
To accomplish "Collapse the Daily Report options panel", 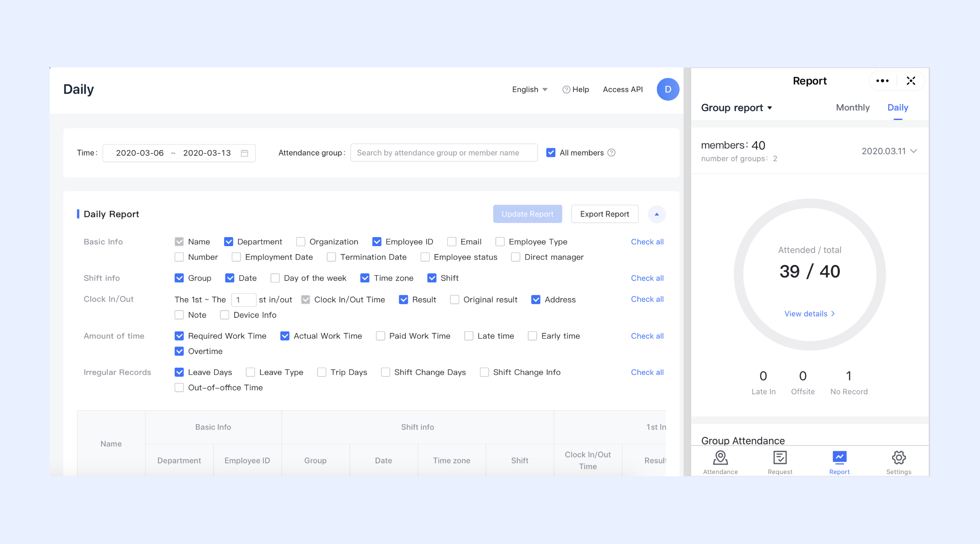I will (657, 214).
